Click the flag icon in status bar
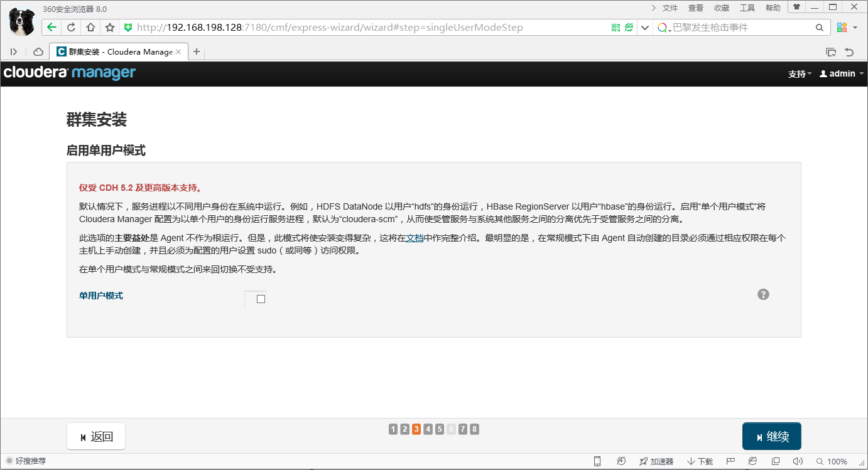Screen dimensions: 868x470 click(731, 461)
